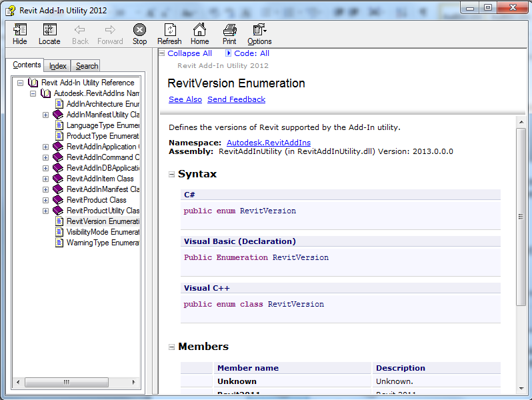Expand RevitAddInDBApplication node
Image resolution: width=532 pixels, height=400 pixels.
pyautogui.click(x=45, y=168)
